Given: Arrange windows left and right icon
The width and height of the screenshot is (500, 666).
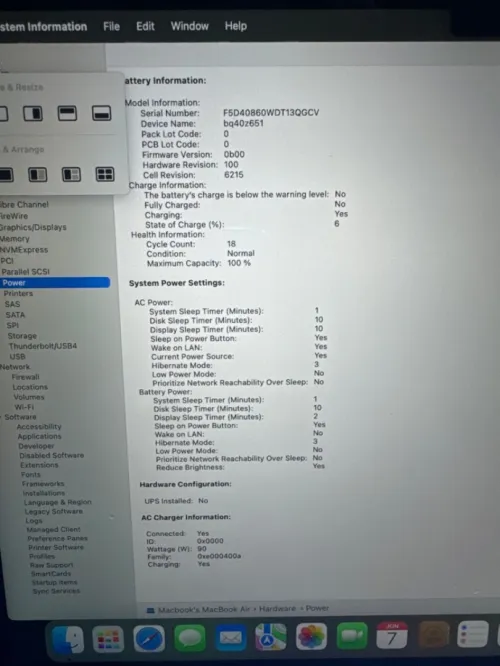Looking at the screenshot, I should 37,175.
